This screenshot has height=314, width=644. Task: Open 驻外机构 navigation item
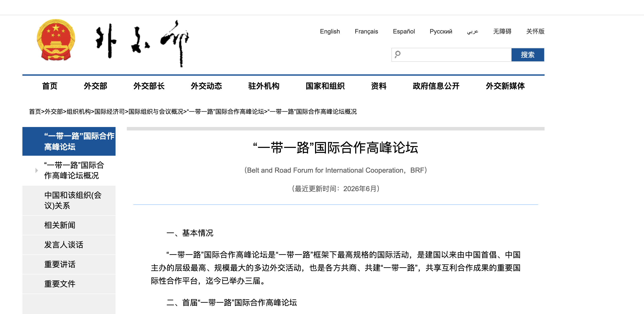pos(264,86)
